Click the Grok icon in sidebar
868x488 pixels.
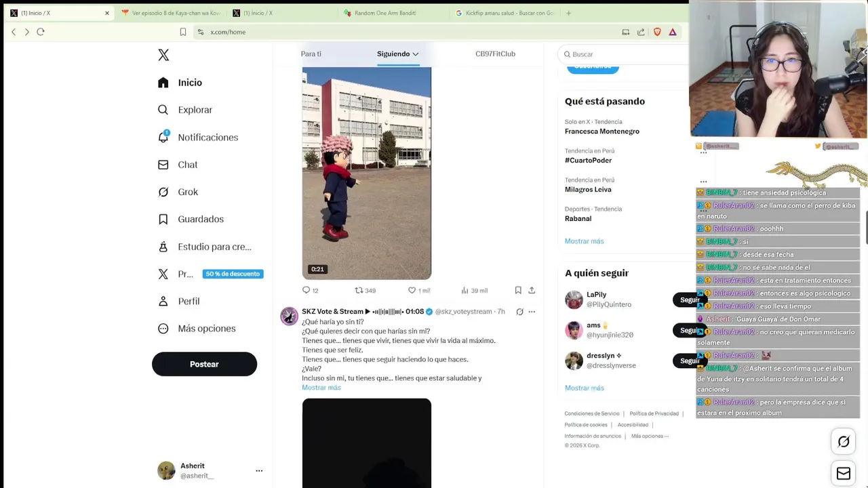163,192
